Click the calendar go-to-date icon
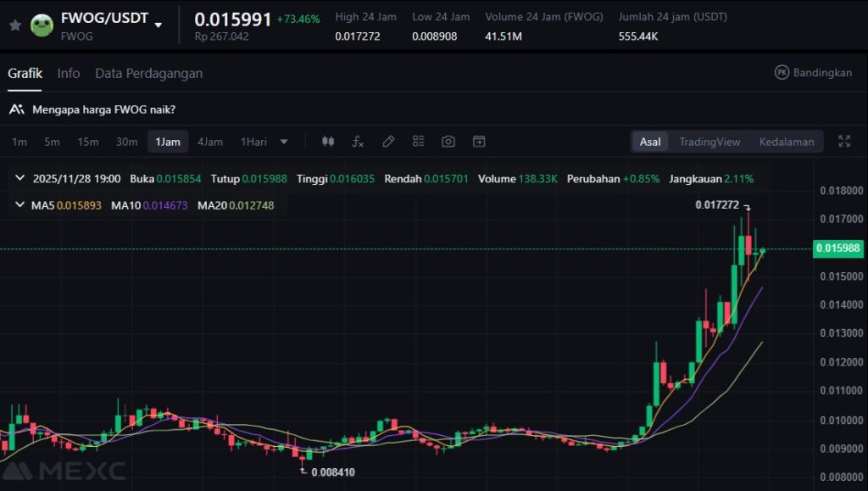 479,142
